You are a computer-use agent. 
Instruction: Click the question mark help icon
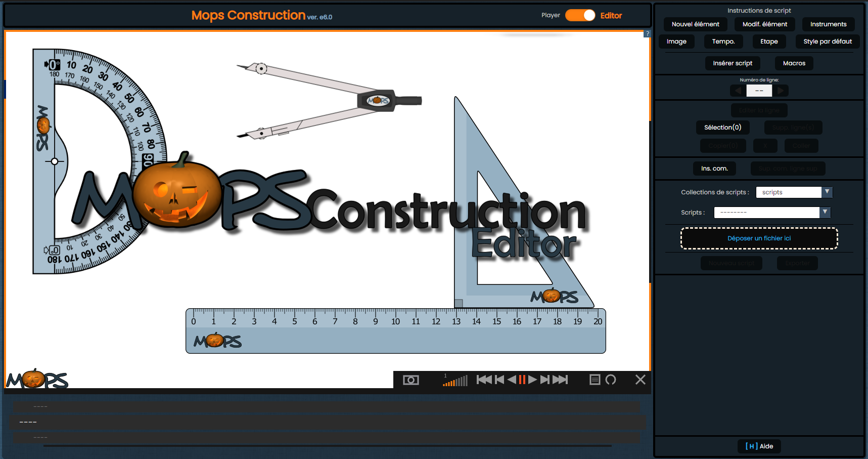point(647,34)
